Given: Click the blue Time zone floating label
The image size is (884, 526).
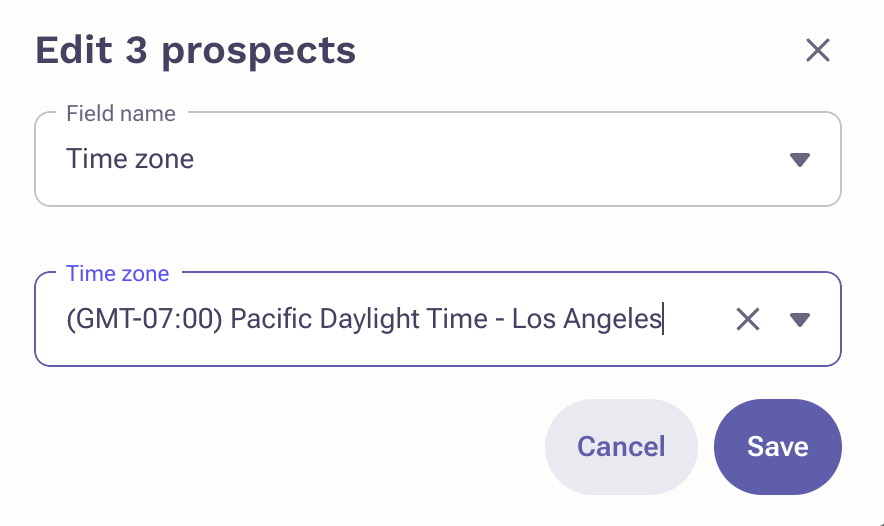Looking at the screenshot, I should (117, 273).
